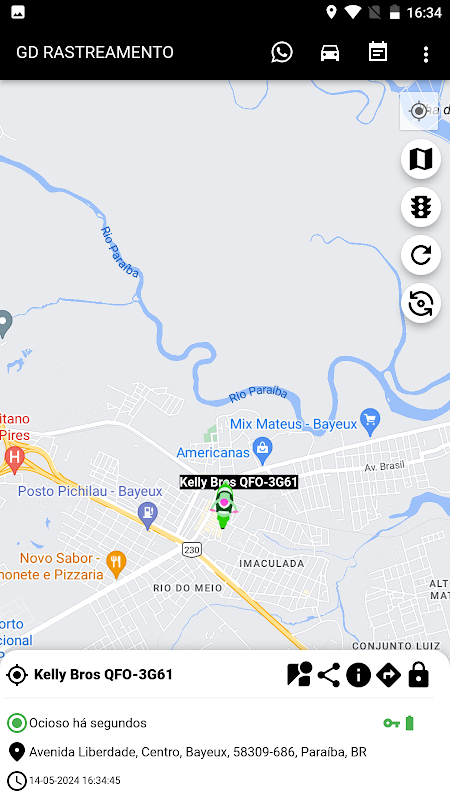Focus on vehicle using target icon in panel
Screen dimensions: 450x800
[x=17, y=675]
